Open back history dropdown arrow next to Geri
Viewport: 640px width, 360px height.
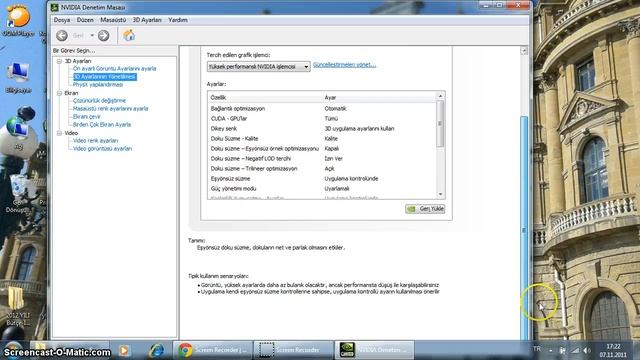[x=92, y=36]
